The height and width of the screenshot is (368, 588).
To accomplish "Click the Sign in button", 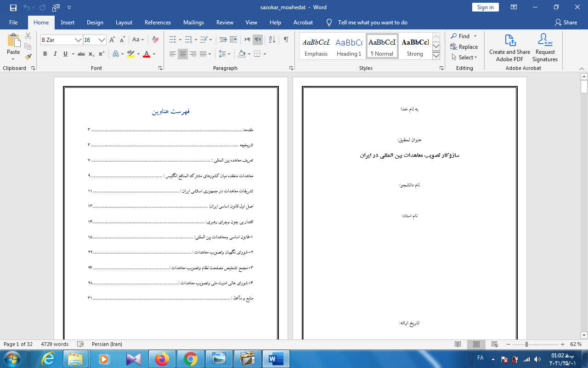I will [x=485, y=7].
